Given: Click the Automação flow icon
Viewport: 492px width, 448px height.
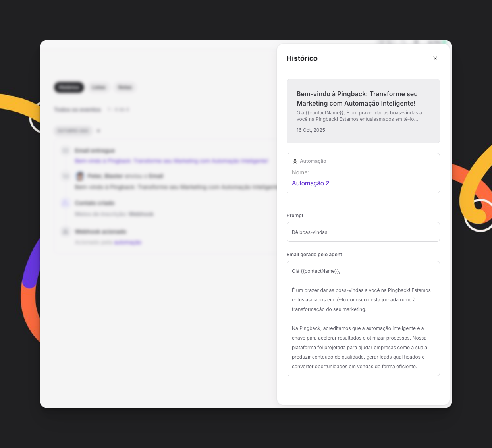Looking at the screenshot, I should (295, 161).
